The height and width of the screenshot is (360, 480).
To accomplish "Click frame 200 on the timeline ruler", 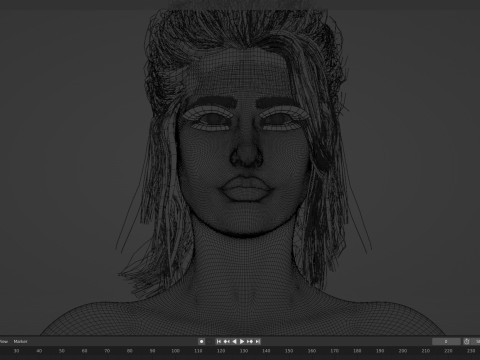I will click(403, 351).
